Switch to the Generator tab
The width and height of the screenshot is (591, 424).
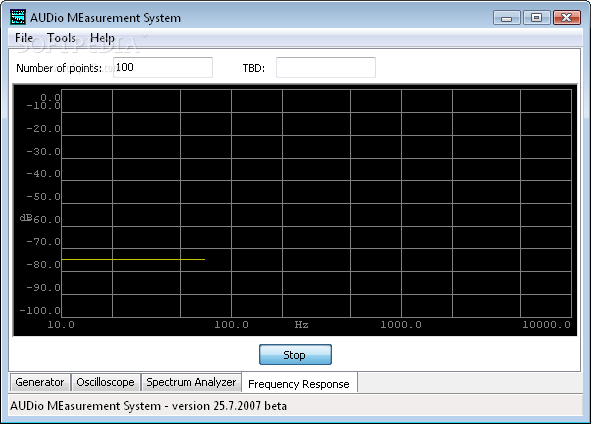coord(40,382)
